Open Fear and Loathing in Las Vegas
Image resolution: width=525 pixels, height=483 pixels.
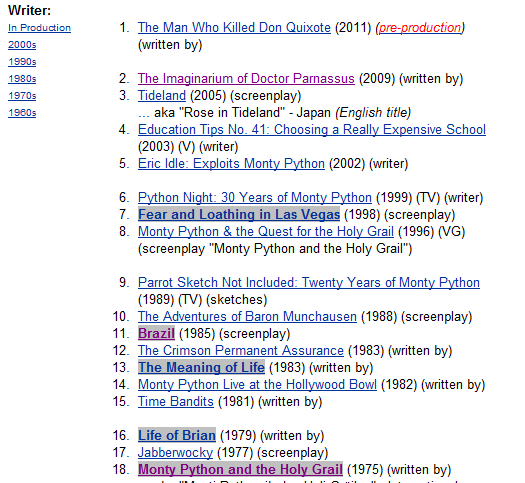[x=239, y=215]
